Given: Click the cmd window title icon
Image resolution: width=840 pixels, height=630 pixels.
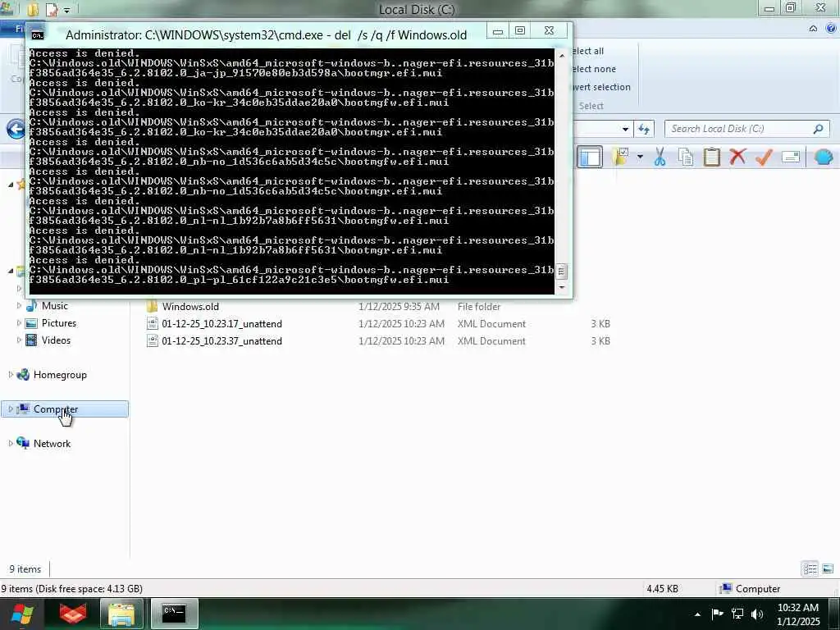Looking at the screenshot, I should coord(38,35).
